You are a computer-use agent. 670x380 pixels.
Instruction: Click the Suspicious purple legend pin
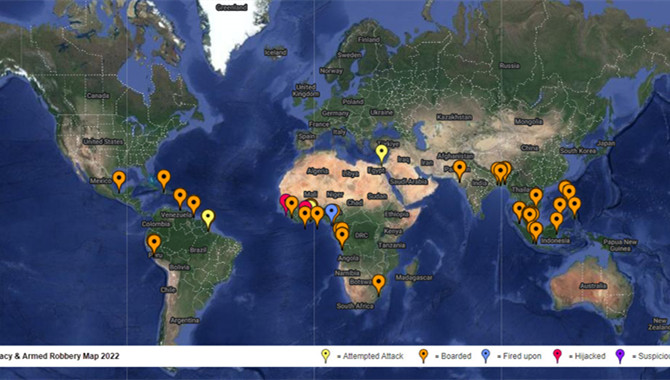coord(620,356)
